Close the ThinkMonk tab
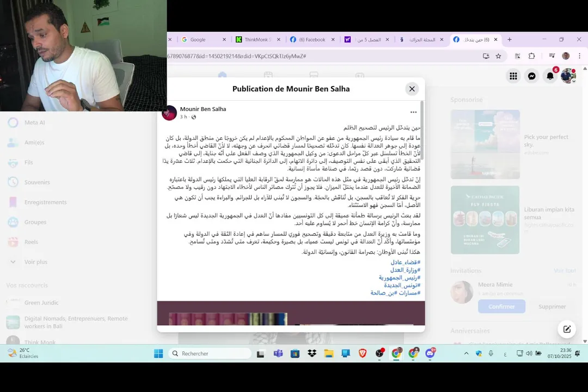 279,39
